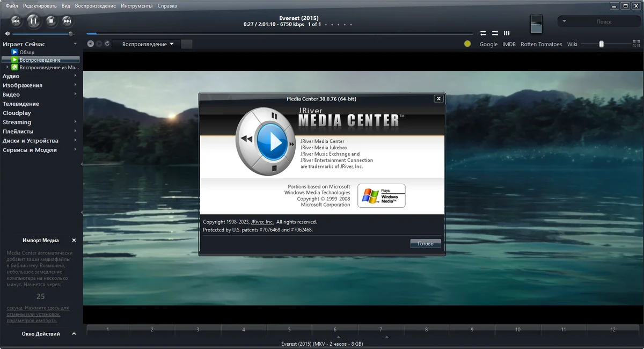
Task: Open the Телевидение section
Action: pos(21,104)
